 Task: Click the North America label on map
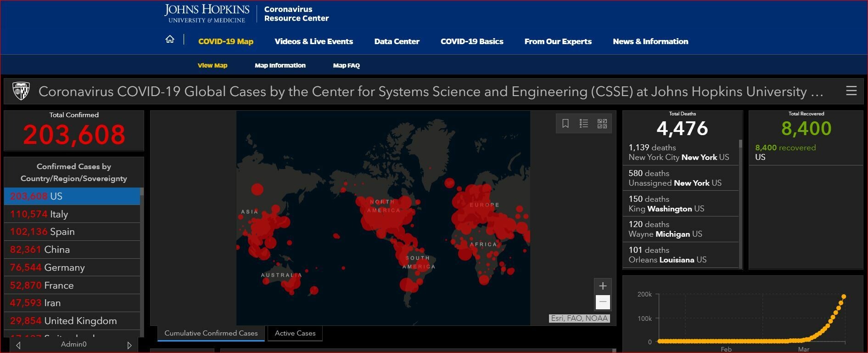pyautogui.click(x=383, y=206)
